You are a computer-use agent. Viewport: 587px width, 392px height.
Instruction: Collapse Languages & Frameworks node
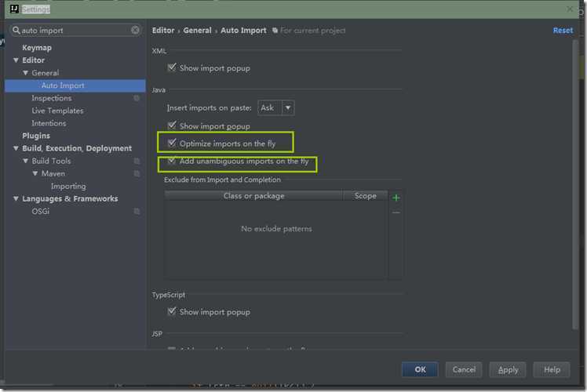point(16,198)
